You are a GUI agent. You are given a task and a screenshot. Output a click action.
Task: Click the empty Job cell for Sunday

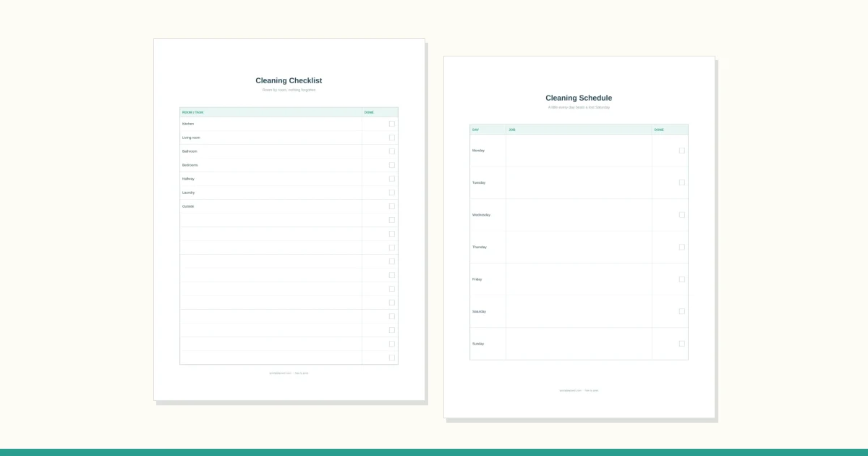579,344
